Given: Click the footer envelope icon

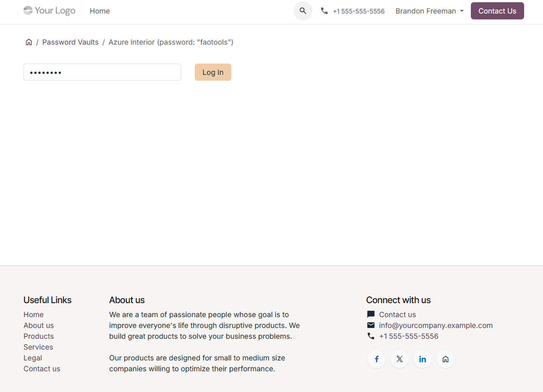Looking at the screenshot, I should click(x=370, y=325).
